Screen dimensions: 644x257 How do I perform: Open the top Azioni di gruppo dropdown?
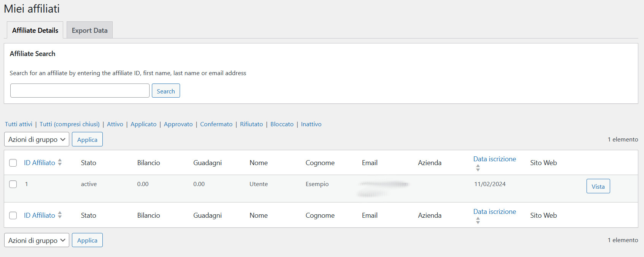(37, 139)
